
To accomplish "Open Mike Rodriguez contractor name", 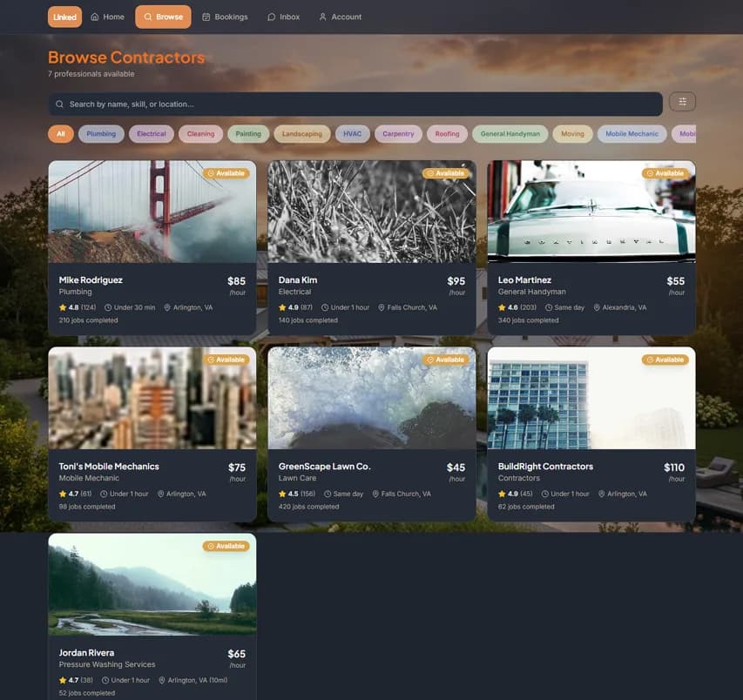I will click(x=91, y=279).
